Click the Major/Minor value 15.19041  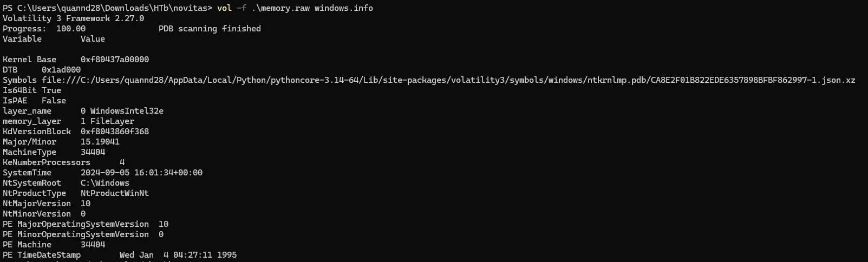[100, 142]
